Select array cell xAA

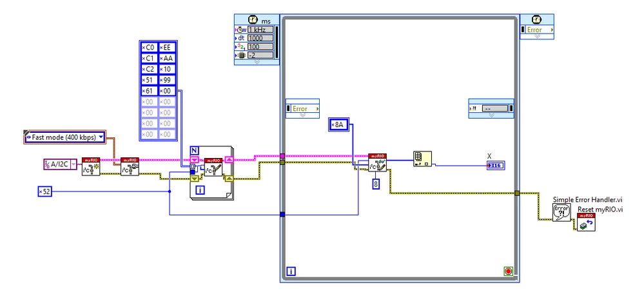click(167, 59)
